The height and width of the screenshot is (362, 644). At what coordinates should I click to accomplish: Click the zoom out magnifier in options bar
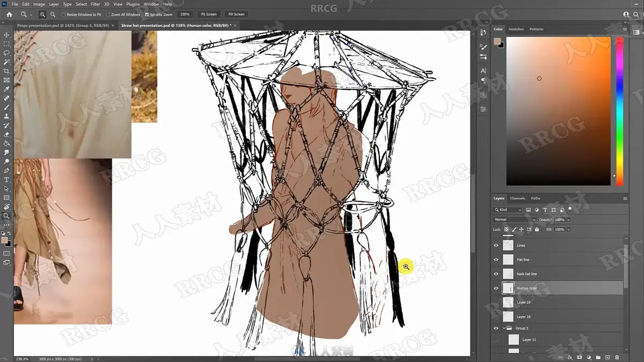click(52, 14)
